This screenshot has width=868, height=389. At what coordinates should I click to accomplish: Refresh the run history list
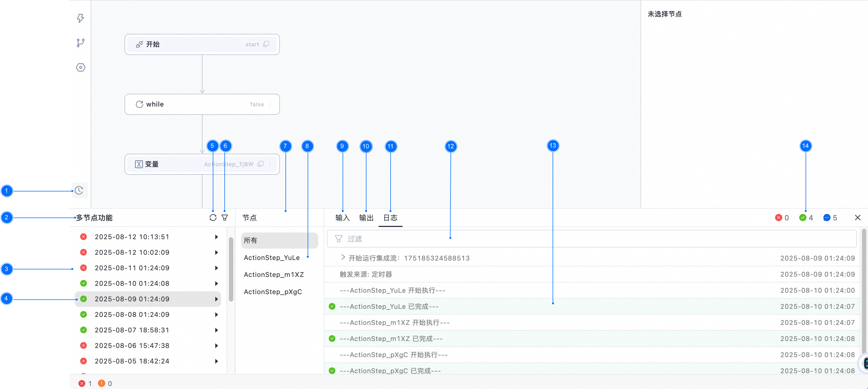(212, 218)
